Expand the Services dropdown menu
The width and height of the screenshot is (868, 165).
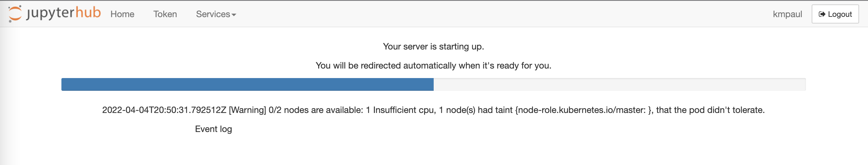tap(216, 14)
